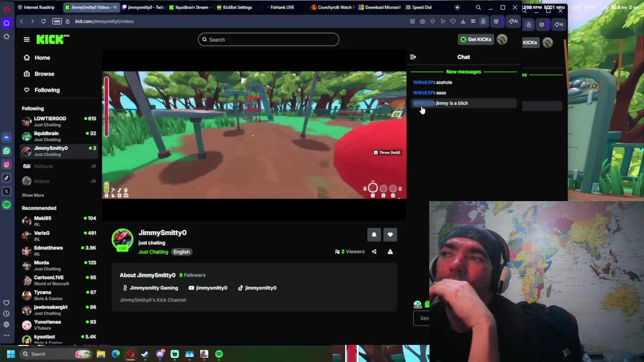
Task: Open the Kick hamburger sidebar menu
Action: (x=27, y=39)
